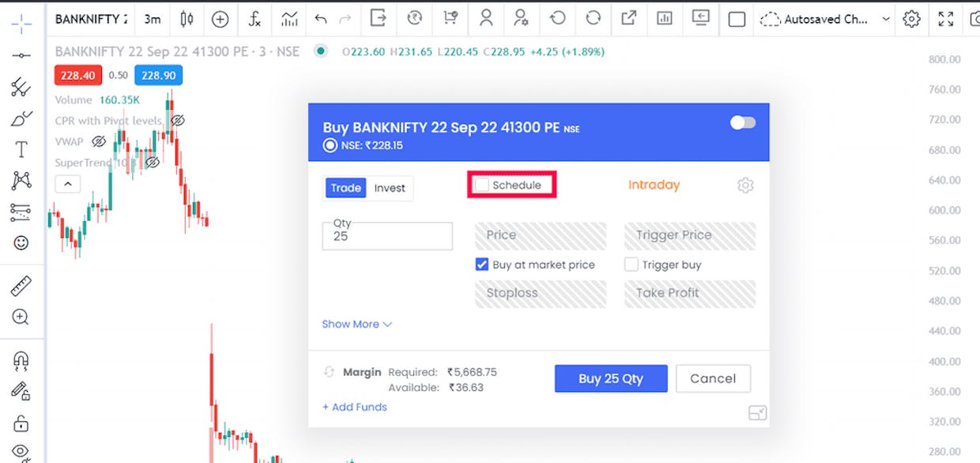Click the counter-clockwise refresh icon
Viewport: 980px width, 463px height.
click(x=557, y=18)
